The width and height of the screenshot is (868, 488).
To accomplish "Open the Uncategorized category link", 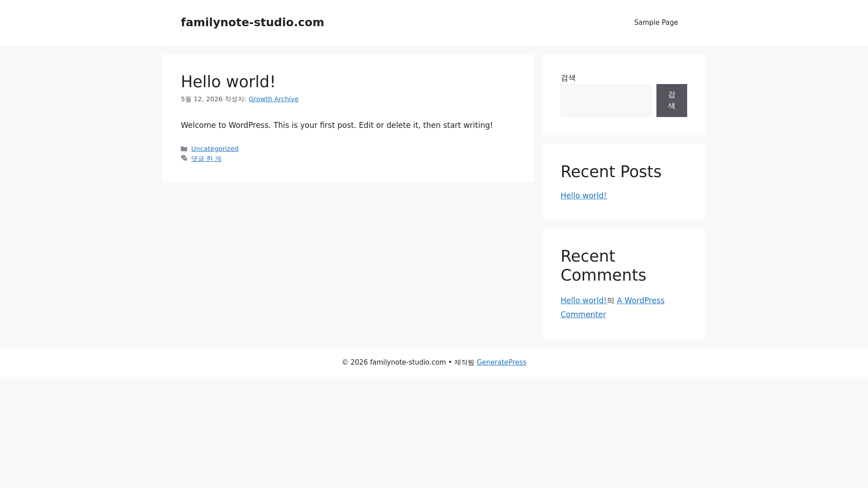I will click(x=215, y=149).
